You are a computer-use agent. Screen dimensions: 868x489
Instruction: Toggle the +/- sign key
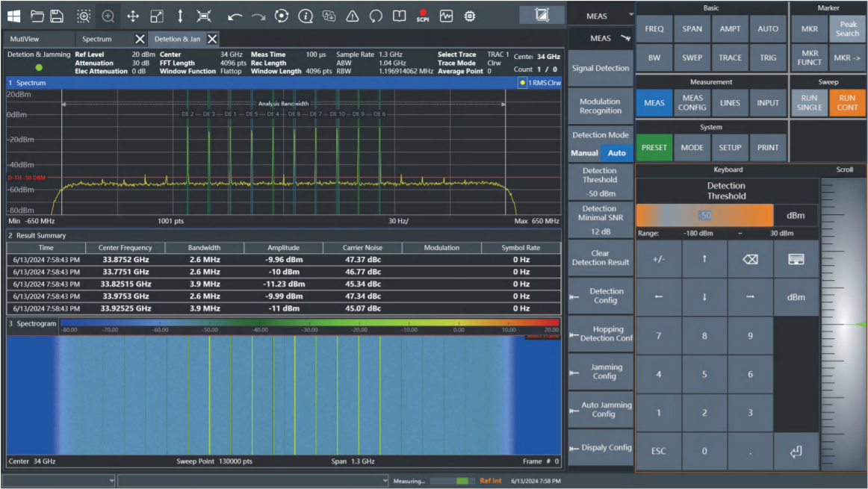658,259
